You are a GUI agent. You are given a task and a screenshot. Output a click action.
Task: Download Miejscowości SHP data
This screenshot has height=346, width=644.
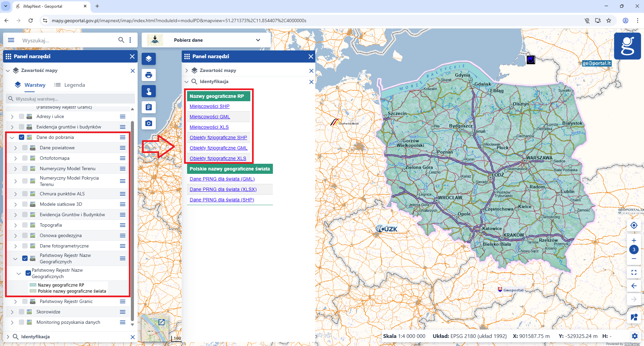pyautogui.click(x=210, y=106)
